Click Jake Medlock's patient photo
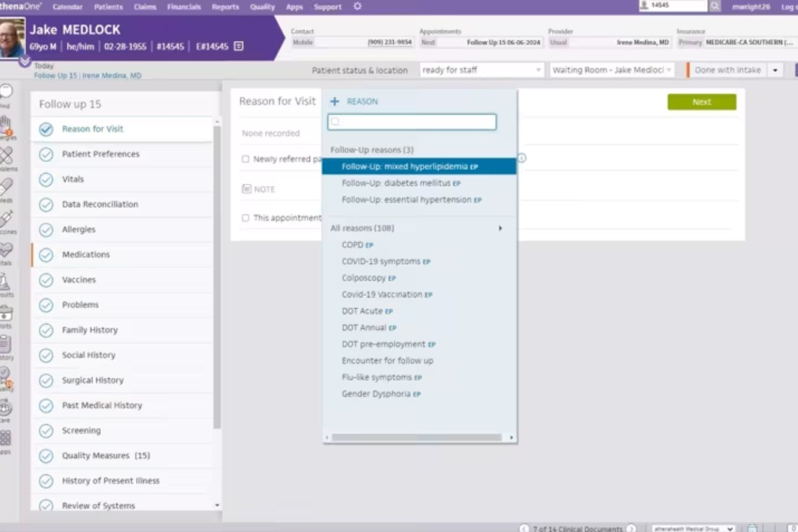Image resolution: width=798 pixels, height=532 pixels. 12,38
